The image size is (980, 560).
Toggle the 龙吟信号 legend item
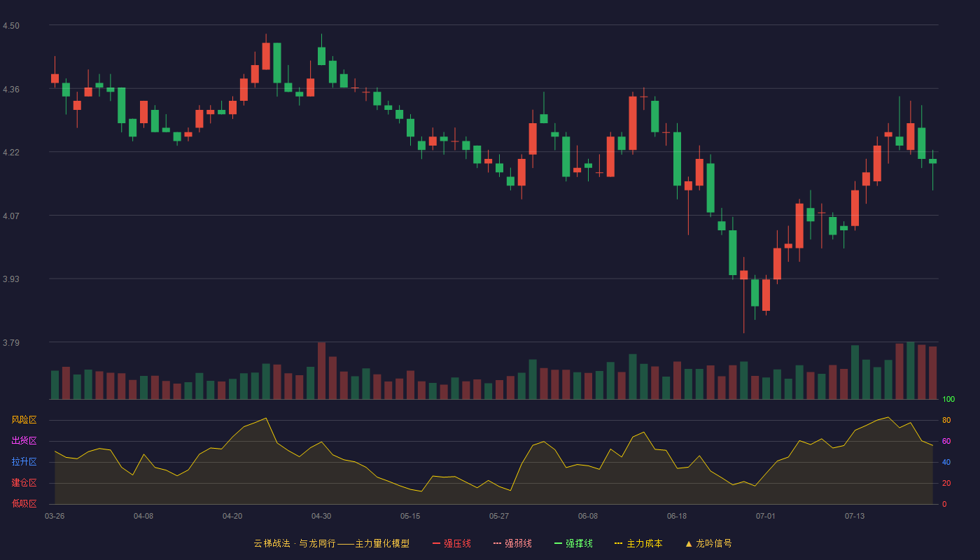708,543
